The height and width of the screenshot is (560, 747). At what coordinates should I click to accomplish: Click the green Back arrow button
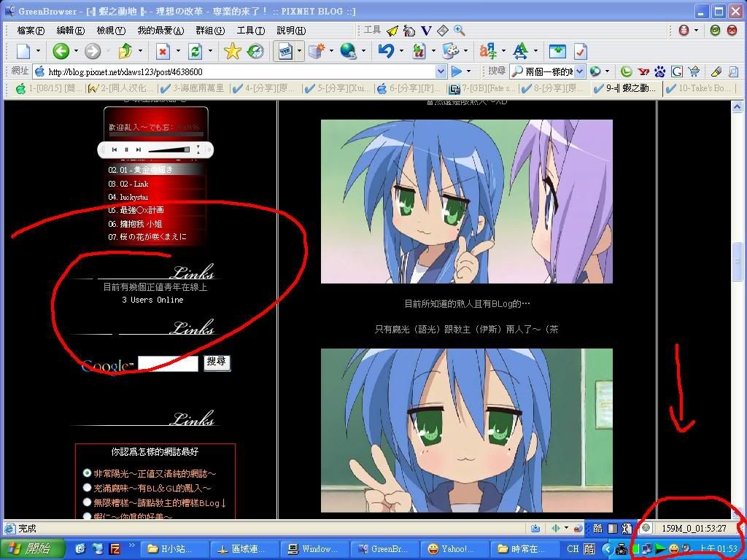click(61, 51)
